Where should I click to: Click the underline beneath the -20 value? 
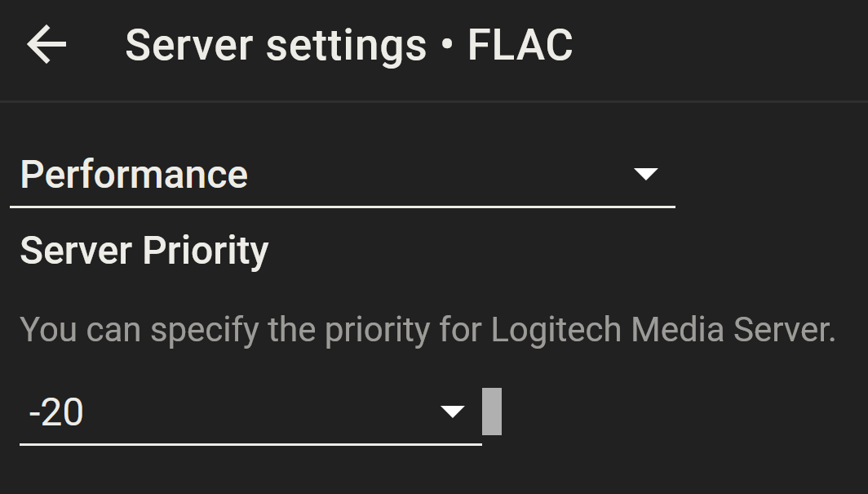250,444
